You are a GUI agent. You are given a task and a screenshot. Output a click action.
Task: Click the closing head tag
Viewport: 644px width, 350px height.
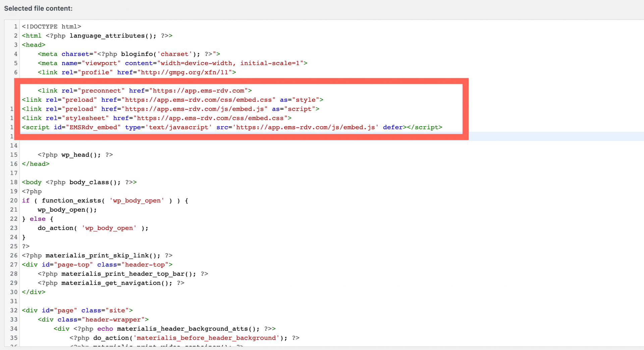[36, 164]
